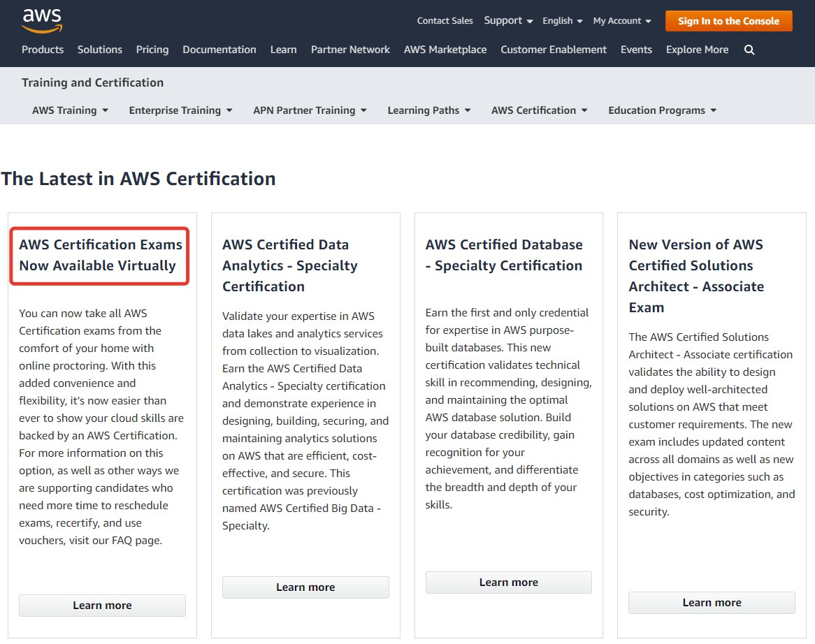Go to Pricing
The height and width of the screenshot is (644, 815).
(152, 50)
